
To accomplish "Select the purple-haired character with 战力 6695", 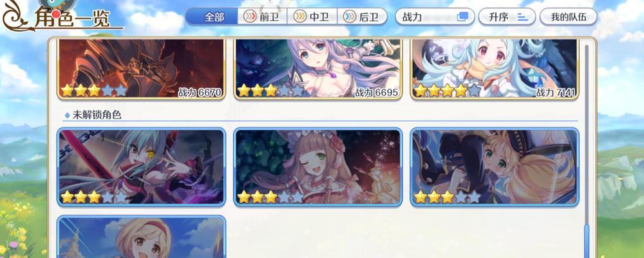I will (x=318, y=69).
